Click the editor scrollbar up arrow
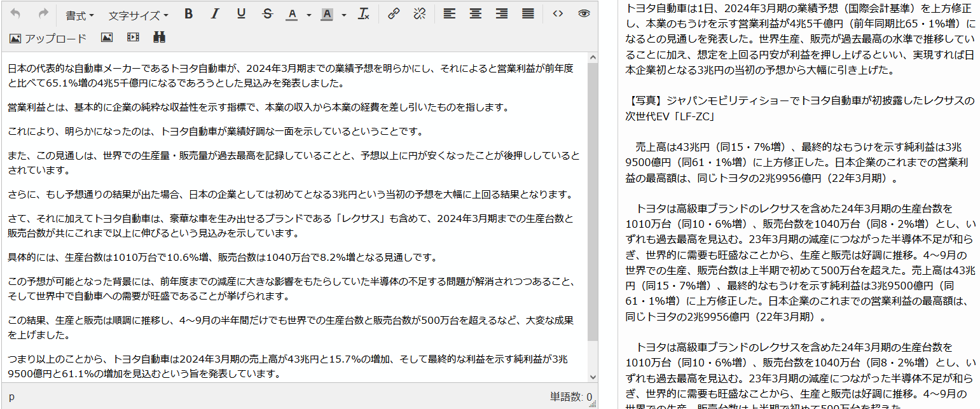This screenshot has height=409, width=980. pos(593,58)
